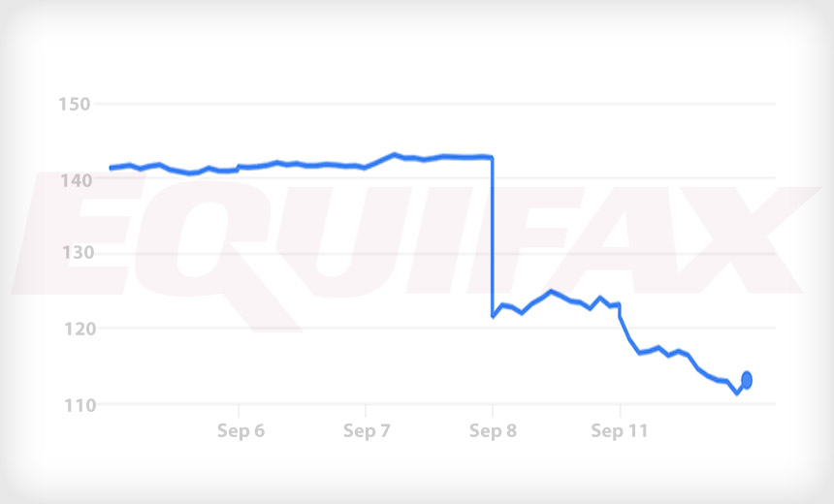The height and width of the screenshot is (504, 834).
Task: Select the Sep 6 date label
Action: [241, 430]
